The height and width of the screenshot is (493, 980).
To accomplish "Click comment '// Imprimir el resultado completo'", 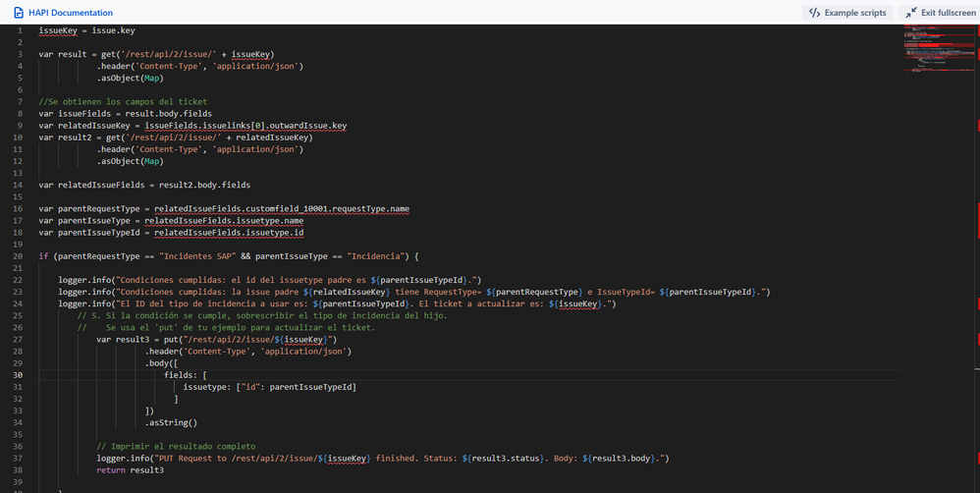I will coord(176,446).
